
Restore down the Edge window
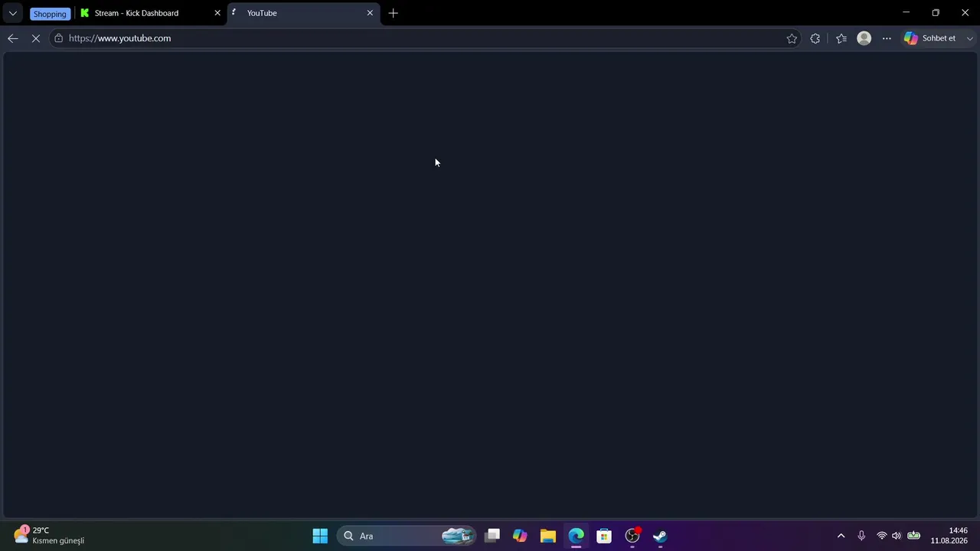click(x=936, y=13)
